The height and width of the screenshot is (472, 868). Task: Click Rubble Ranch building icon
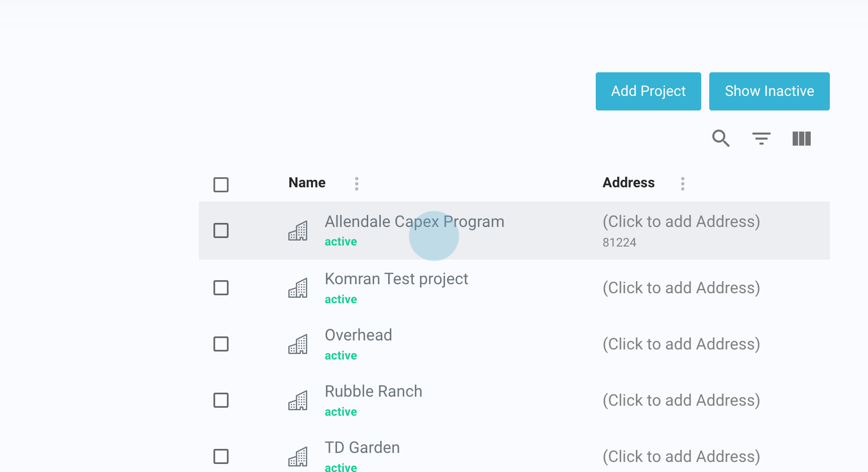(298, 401)
